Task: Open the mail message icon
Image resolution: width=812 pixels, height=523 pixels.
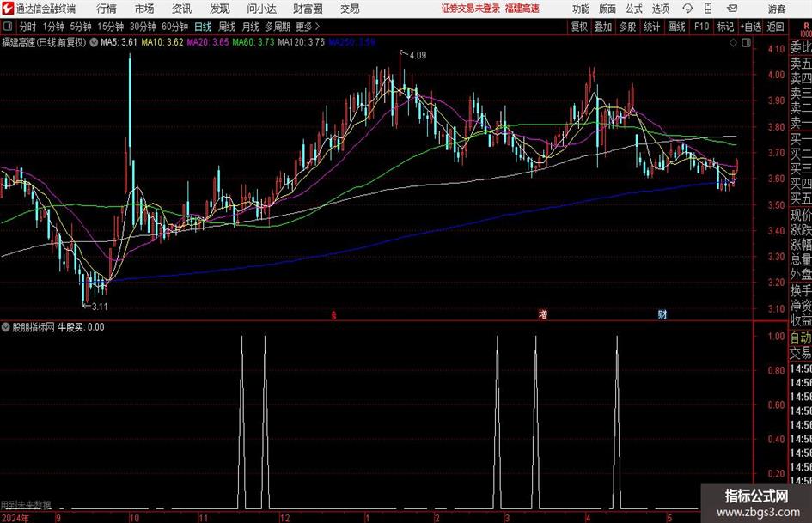Action: (x=732, y=9)
